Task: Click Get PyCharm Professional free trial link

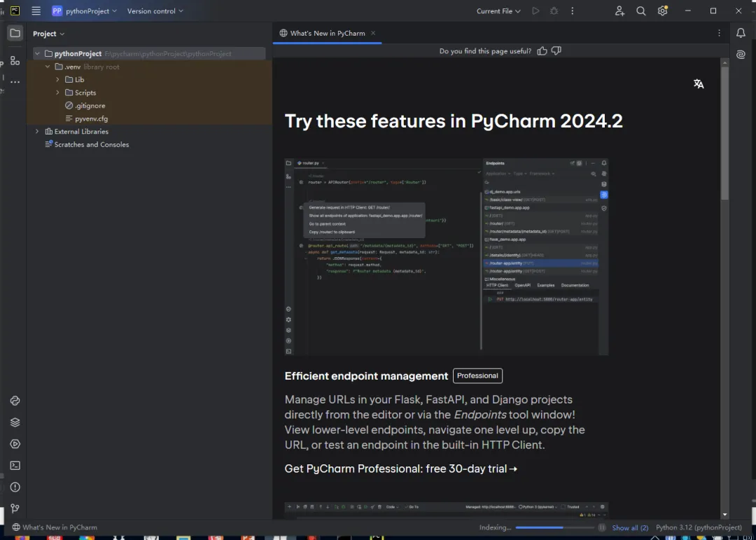Action: tap(401, 469)
